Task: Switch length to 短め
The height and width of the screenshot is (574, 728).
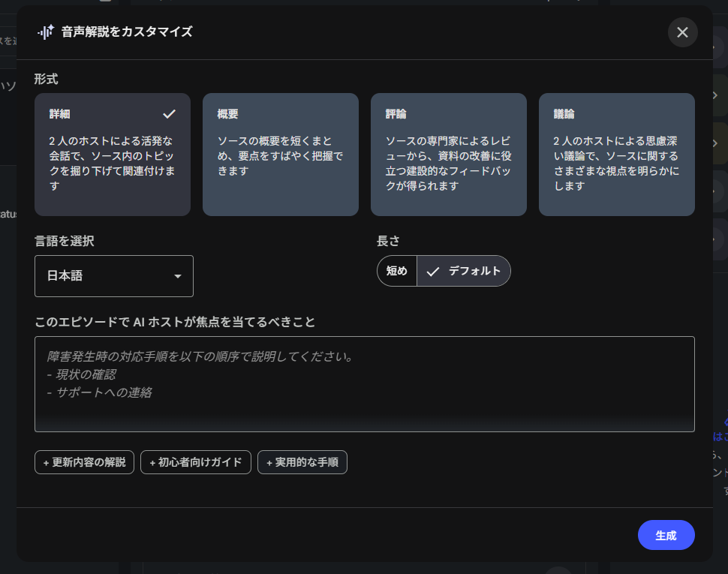Action: pyautogui.click(x=397, y=271)
